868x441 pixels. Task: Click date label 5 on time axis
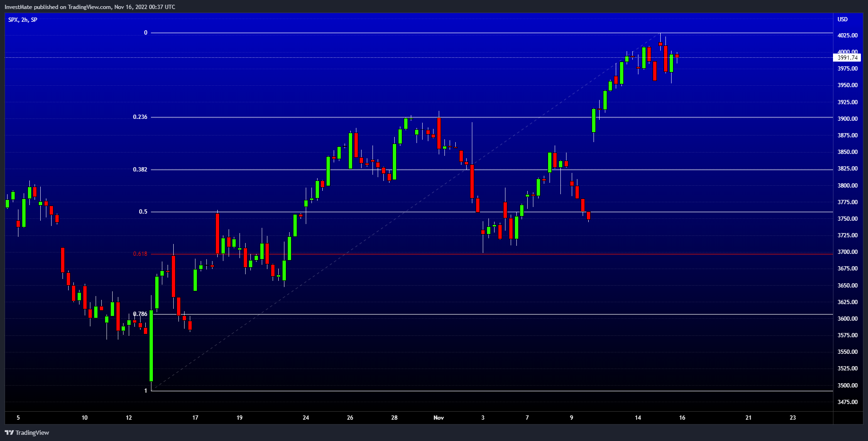point(18,418)
